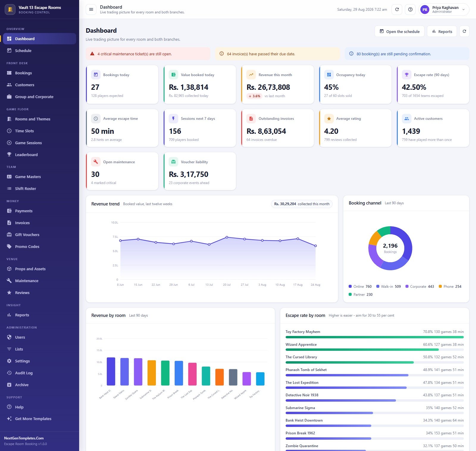This screenshot has height=451, width=476.
Task: Click the 20 Jul point on Revenue trend
Action: (227, 237)
